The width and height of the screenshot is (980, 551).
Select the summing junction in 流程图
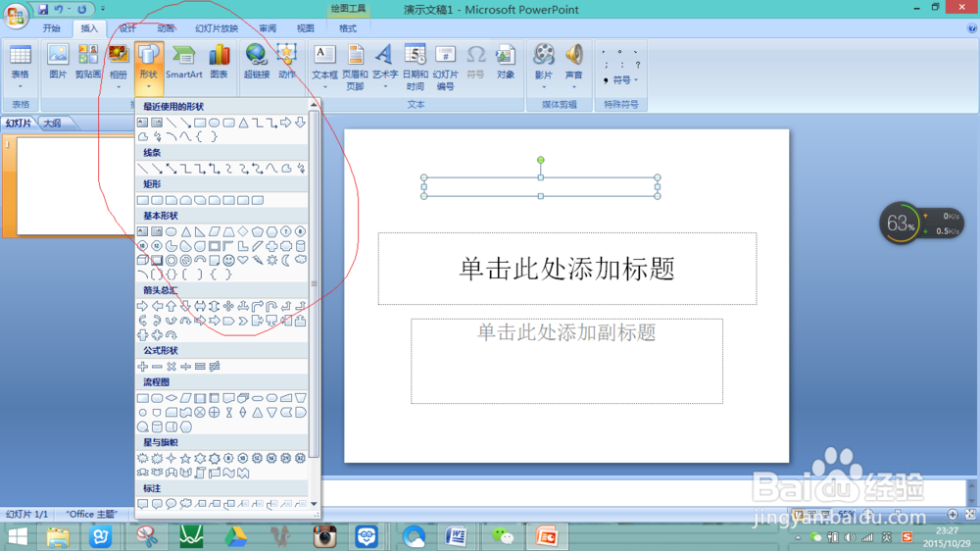pyautogui.click(x=200, y=412)
